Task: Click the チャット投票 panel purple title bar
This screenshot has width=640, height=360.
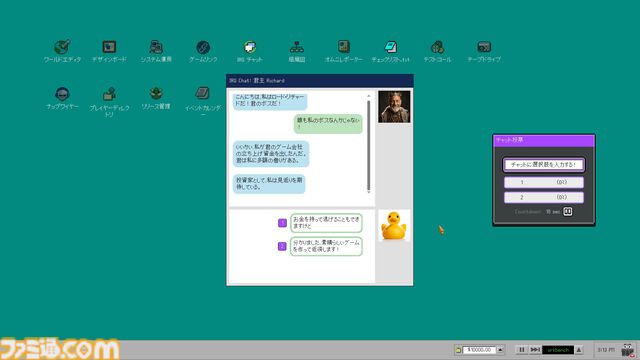Action: (x=544, y=140)
